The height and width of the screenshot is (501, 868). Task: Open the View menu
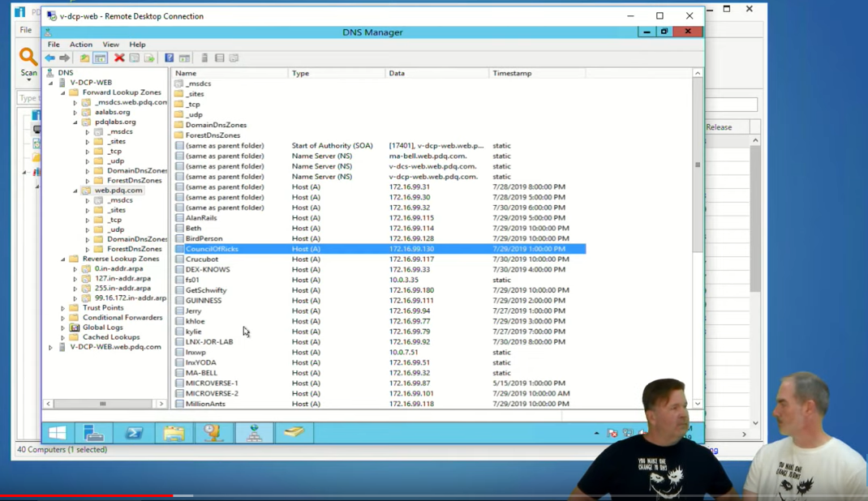110,45
